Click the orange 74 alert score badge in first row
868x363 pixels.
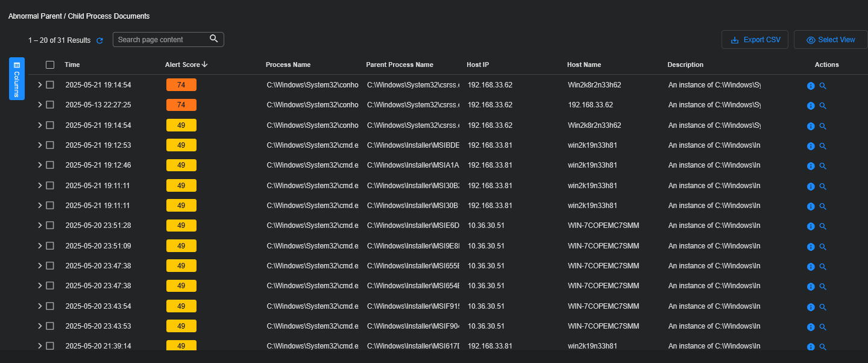tap(181, 85)
